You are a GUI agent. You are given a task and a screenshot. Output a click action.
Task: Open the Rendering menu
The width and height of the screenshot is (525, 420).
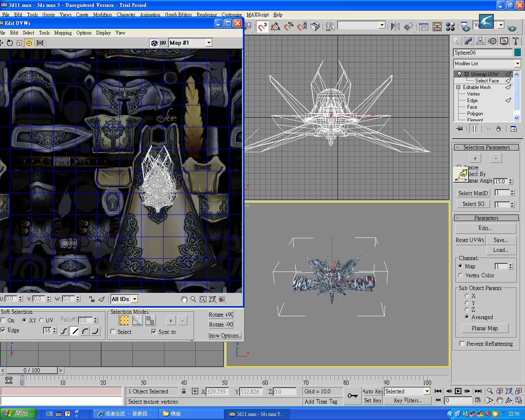pyautogui.click(x=207, y=15)
